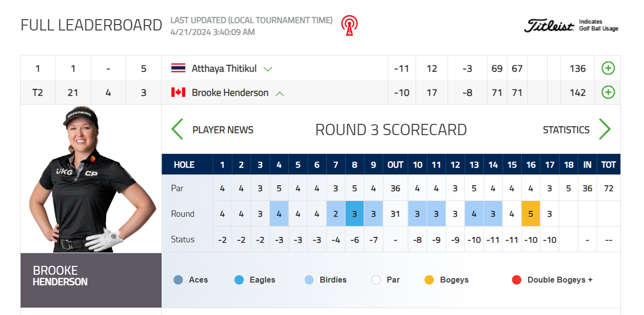Screen dimensions: 644x315
Task: Expand Atthaya Thitikul's scorecard row
Action: (x=608, y=68)
